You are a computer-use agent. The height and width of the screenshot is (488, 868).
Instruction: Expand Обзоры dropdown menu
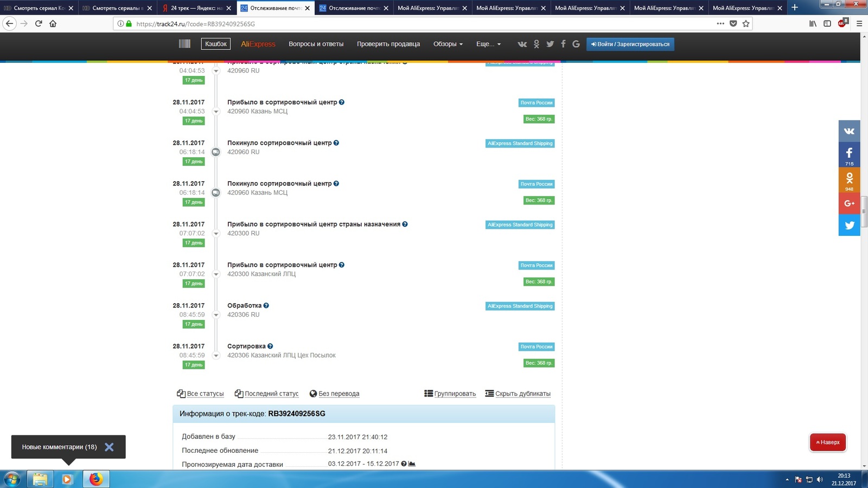(448, 44)
